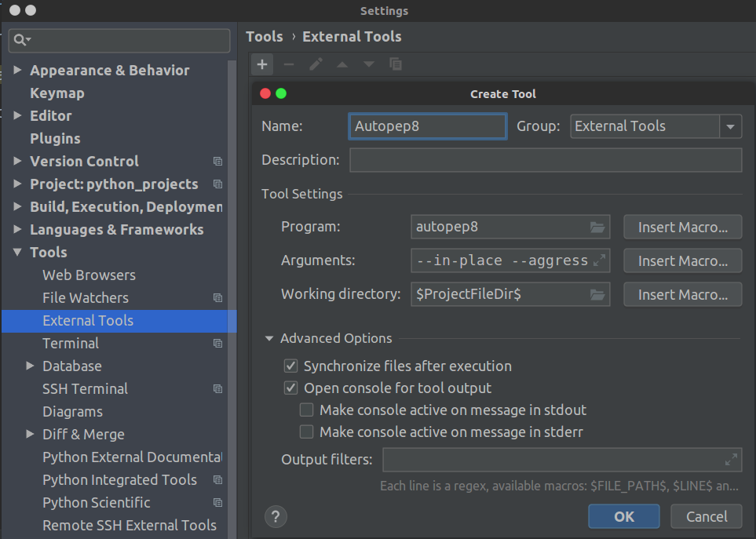Focus the settings search box
The height and width of the screenshot is (539, 756).
[119, 40]
